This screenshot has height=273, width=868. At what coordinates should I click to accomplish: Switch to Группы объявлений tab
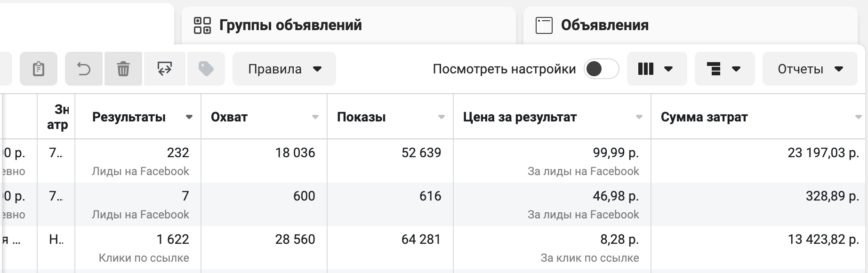coord(290,25)
